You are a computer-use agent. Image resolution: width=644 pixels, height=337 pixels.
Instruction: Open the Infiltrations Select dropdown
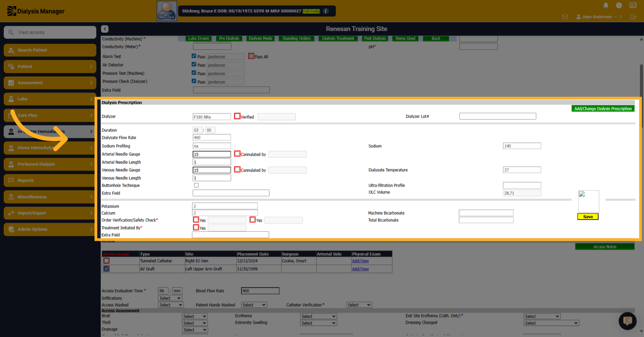click(x=170, y=298)
